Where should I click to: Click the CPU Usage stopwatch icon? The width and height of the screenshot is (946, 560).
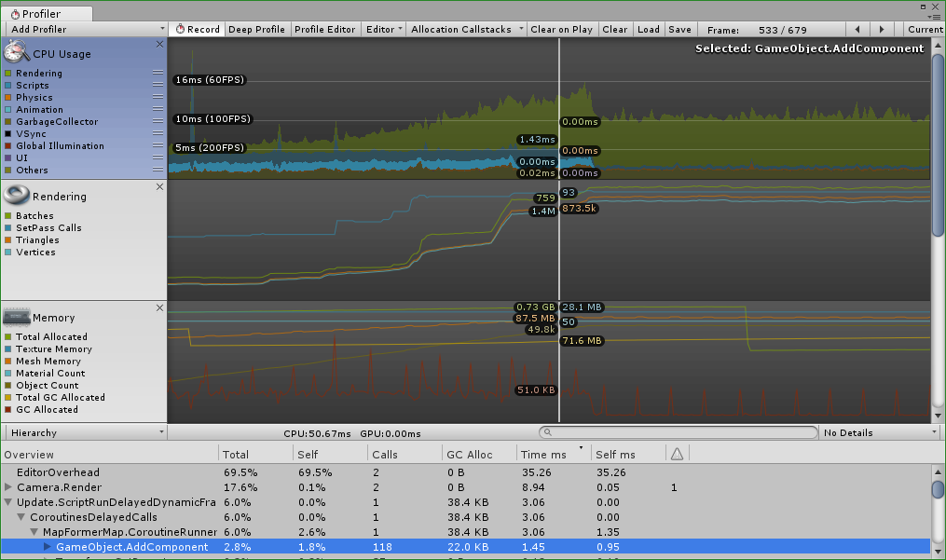[x=17, y=52]
